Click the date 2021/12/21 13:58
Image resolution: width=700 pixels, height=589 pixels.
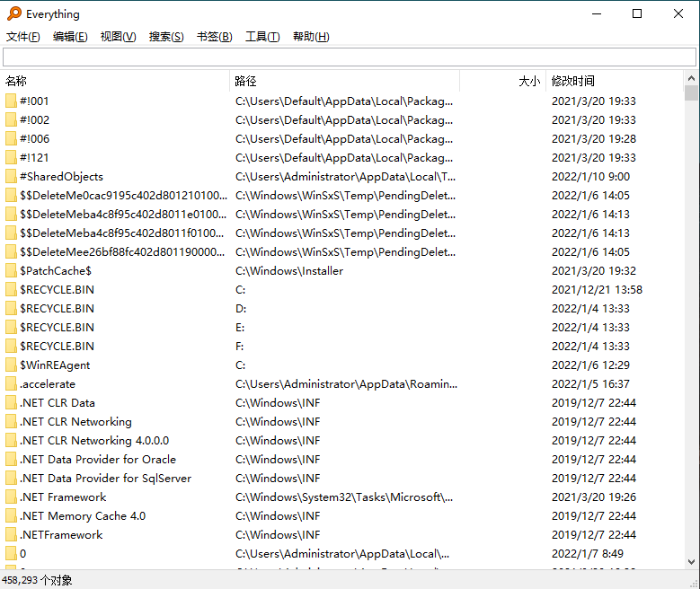coord(597,290)
